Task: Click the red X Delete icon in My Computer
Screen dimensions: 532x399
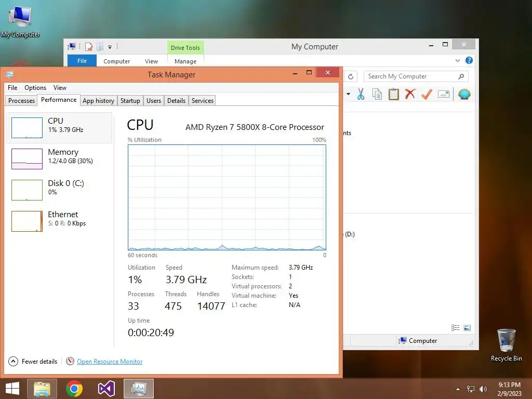Action: pyautogui.click(x=410, y=94)
